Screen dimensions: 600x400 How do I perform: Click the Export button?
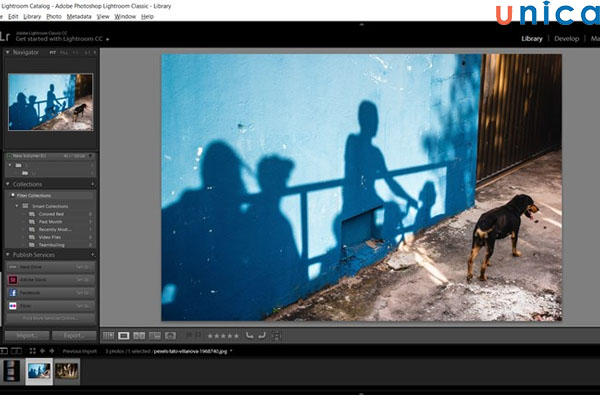click(x=74, y=335)
